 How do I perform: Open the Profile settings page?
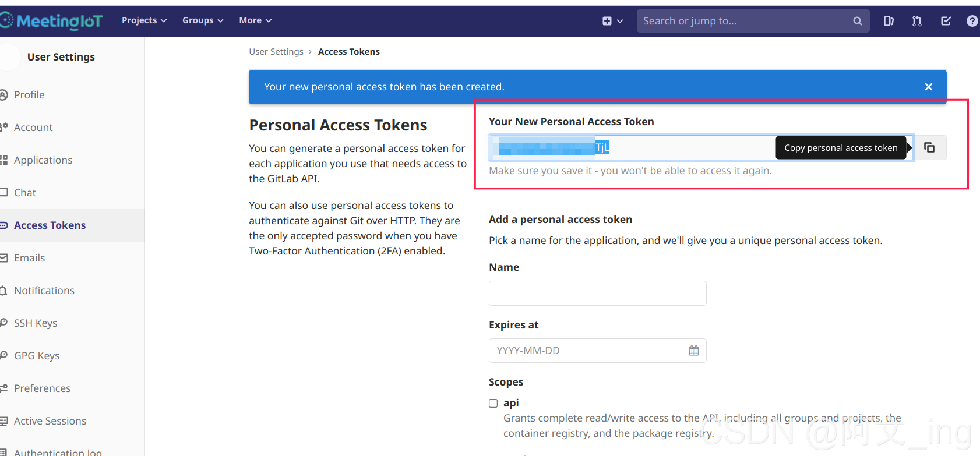click(x=29, y=95)
